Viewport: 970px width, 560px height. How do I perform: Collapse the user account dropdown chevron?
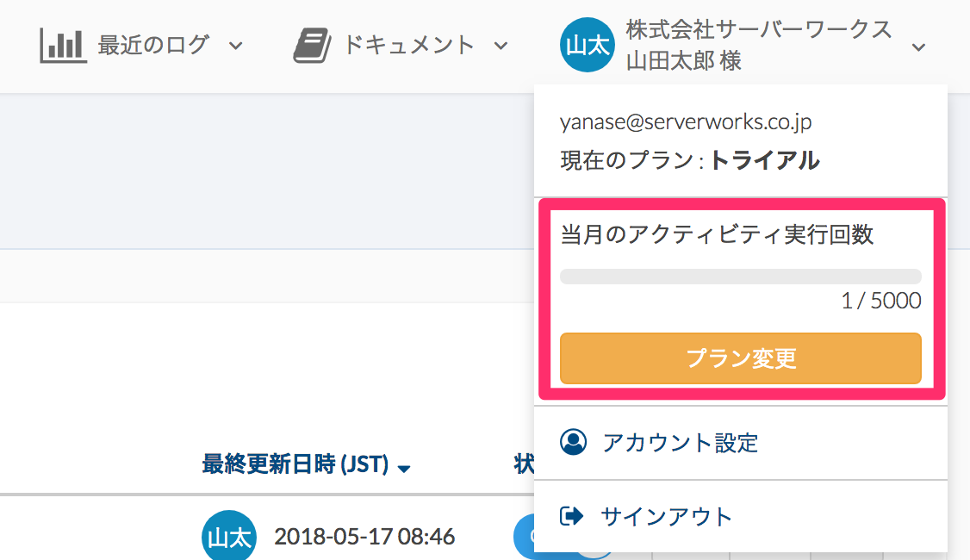click(918, 47)
